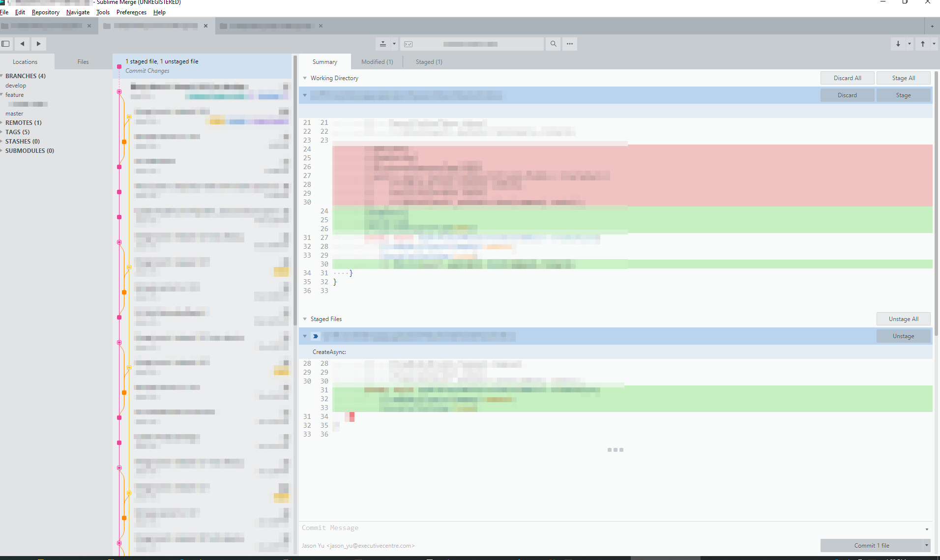940x560 pixels.
Task: Switch to the Files sidebar tab
Action: (83, 61)
